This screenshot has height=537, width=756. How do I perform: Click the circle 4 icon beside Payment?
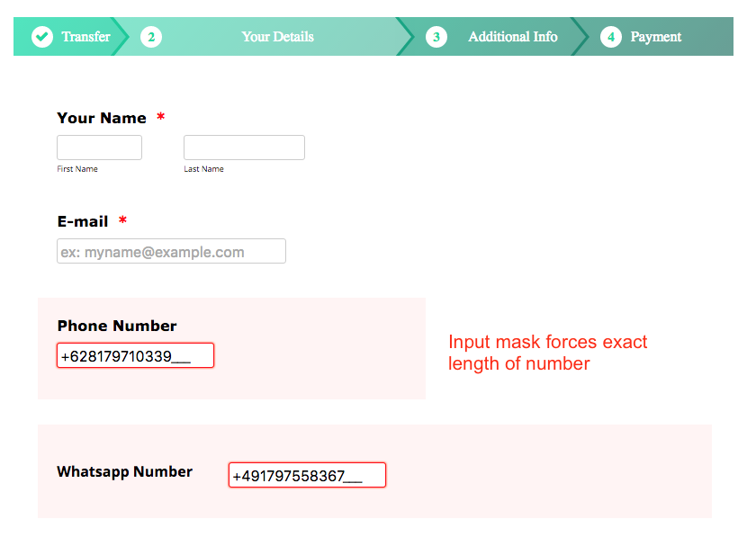(x=611, y=37)
